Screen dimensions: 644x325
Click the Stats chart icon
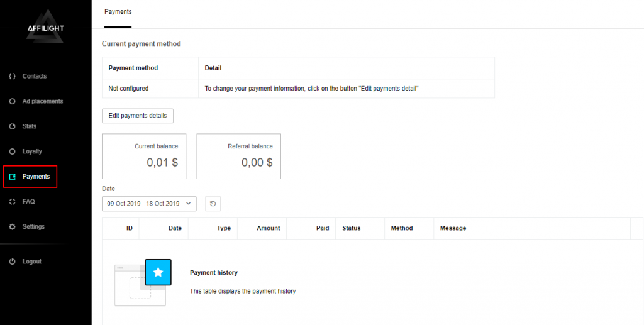tap(13, 126)
